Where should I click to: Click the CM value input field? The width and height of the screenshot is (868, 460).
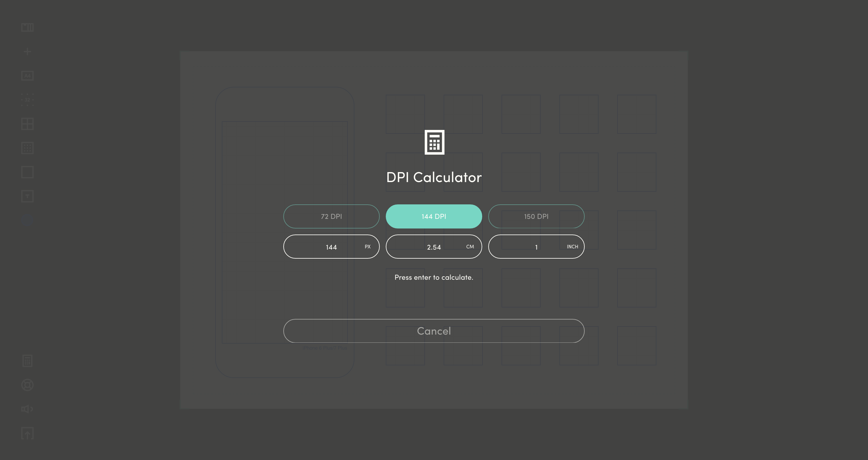point(434,247)
